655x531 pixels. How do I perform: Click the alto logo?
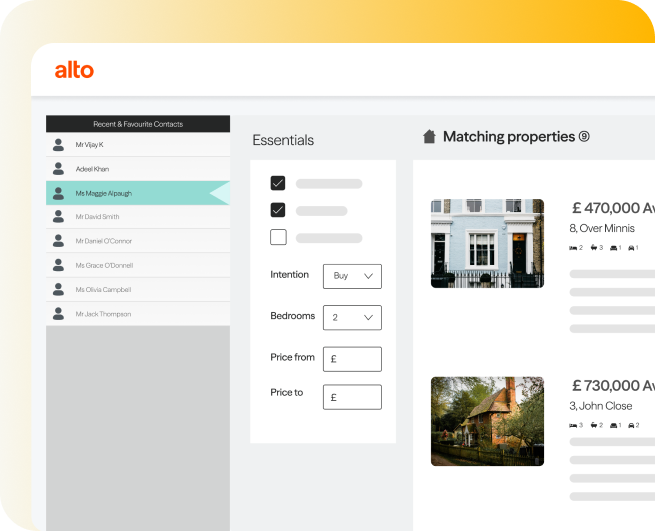(x=74, y=70)
